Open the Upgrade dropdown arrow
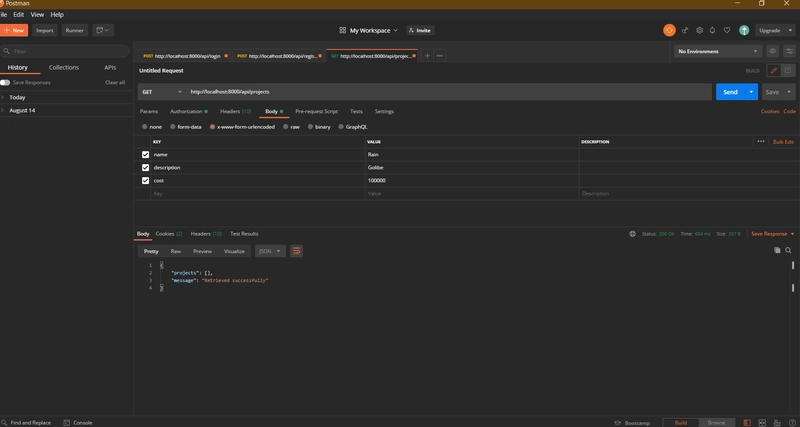Viewport: 800px width, 427px height. (x=791, y=31)
